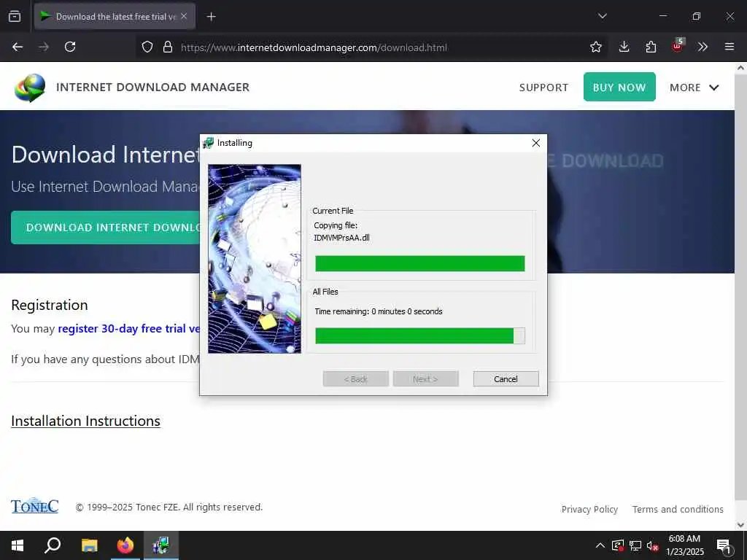Click the forward navigation arrow
Screen dimensions: 747x560
click(44, 47)
